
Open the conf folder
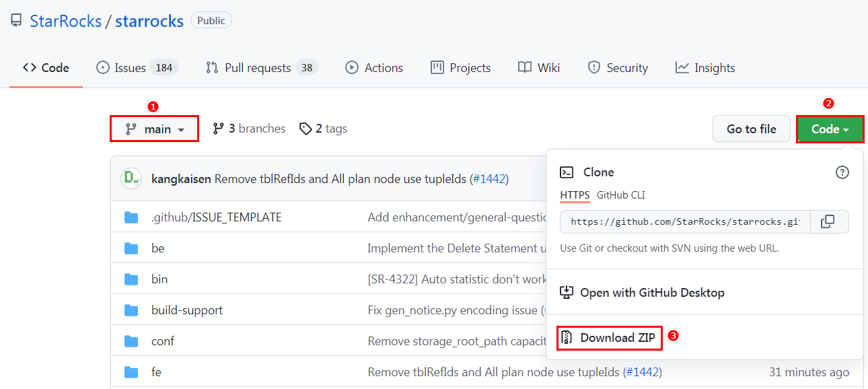tap(163, 341)
